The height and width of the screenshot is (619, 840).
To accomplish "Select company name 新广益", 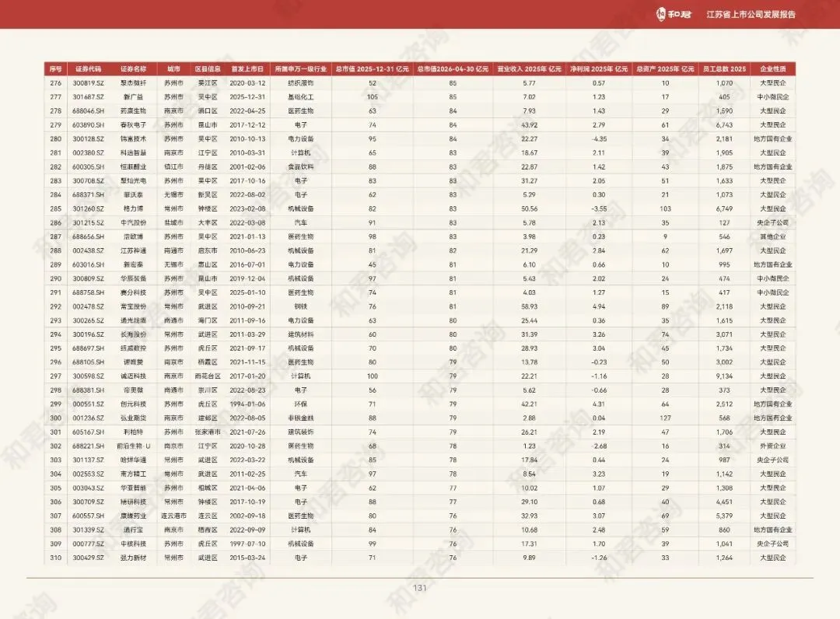I will tap(134, 97).
